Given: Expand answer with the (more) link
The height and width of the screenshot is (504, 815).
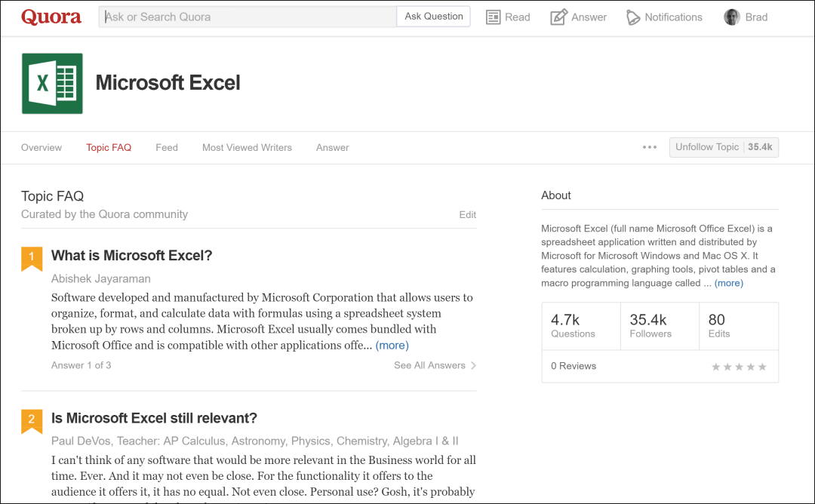Looking at the screenshot, I should pyautogui.click(x=392, y=346).
